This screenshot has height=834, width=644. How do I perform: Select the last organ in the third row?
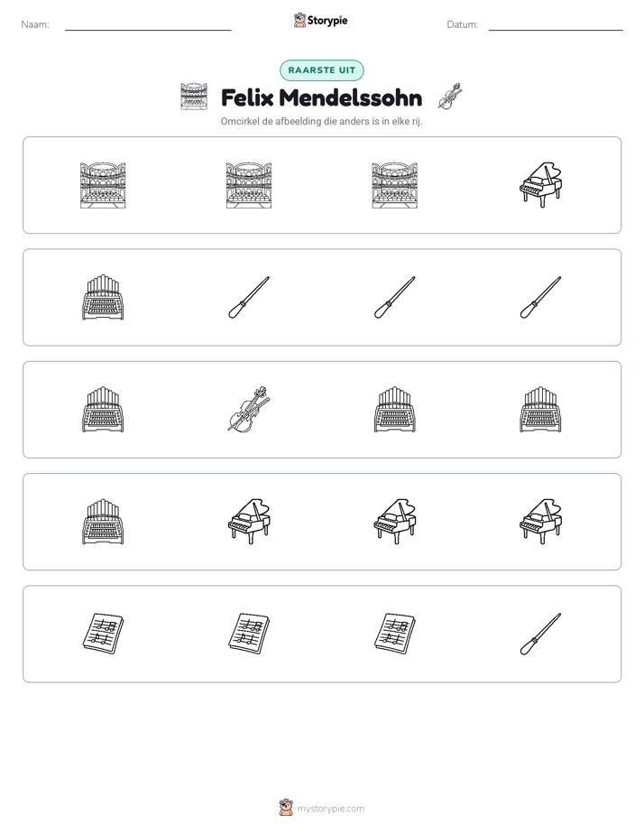[x=540, y=410]
